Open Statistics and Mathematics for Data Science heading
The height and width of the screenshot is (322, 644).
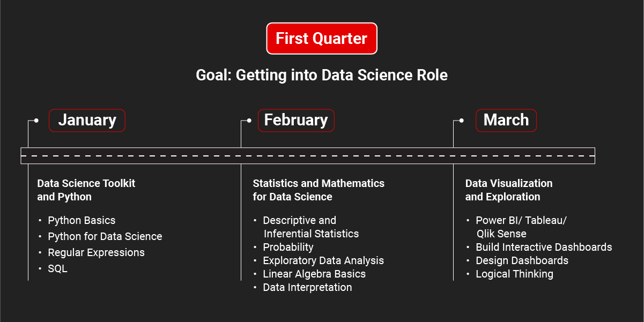coord(319,190)
